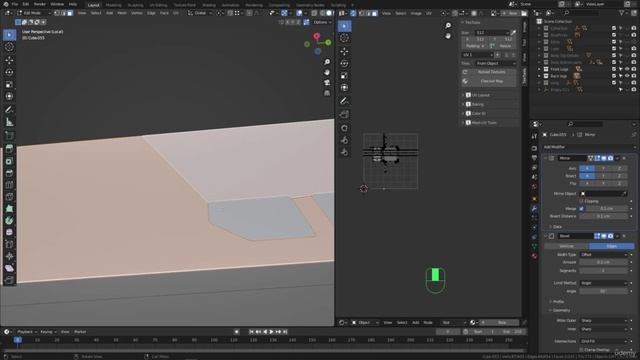Select the Shear tool
This screenshot has width=640, height=360.
pos(9,268)
